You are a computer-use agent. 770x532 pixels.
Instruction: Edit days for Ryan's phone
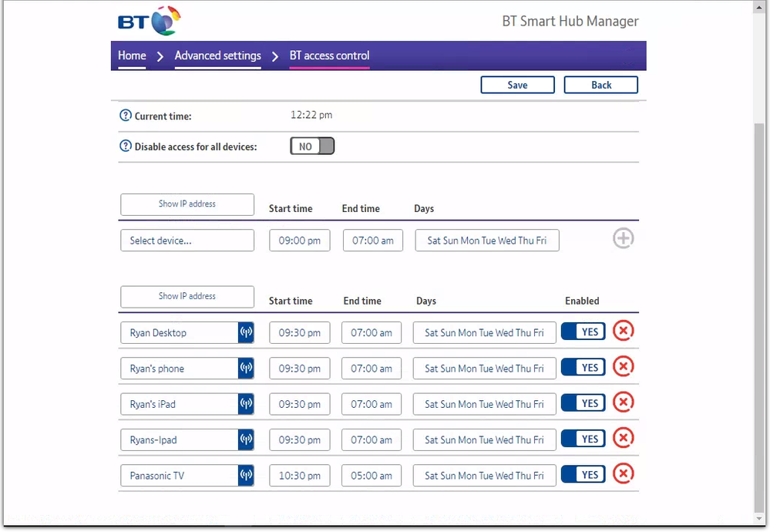click(484, 369)
